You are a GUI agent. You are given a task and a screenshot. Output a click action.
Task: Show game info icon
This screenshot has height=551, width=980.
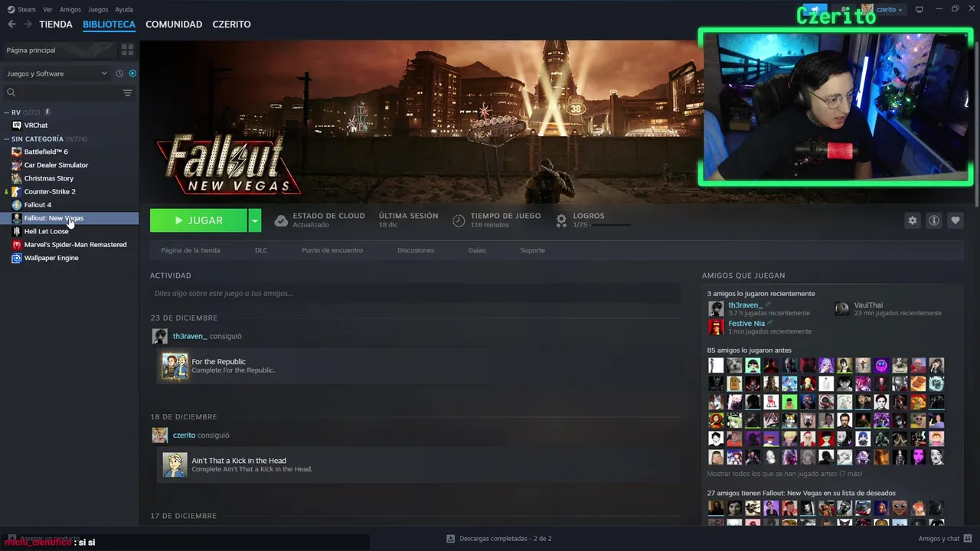click(x=933, y=220)
